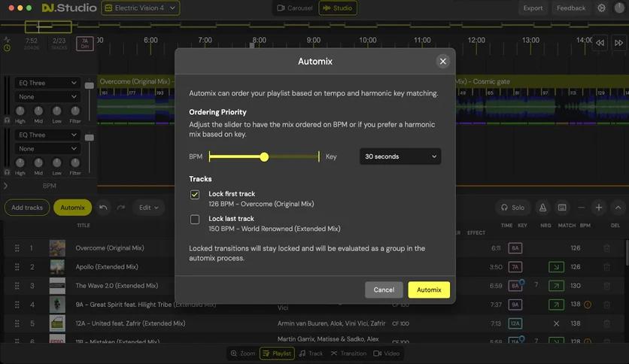Switch to the Carousel view
The image size is (629, 364).
[294, 8]
